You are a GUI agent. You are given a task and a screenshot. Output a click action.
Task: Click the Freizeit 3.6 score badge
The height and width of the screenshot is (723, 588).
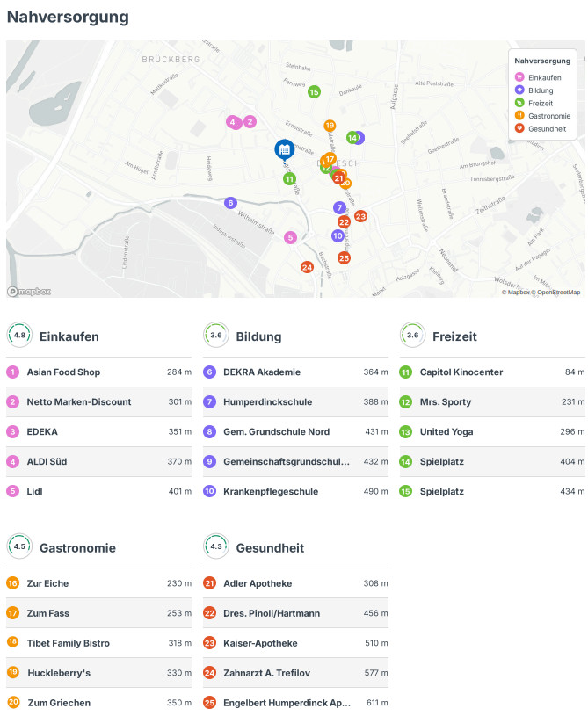(413, 336)
